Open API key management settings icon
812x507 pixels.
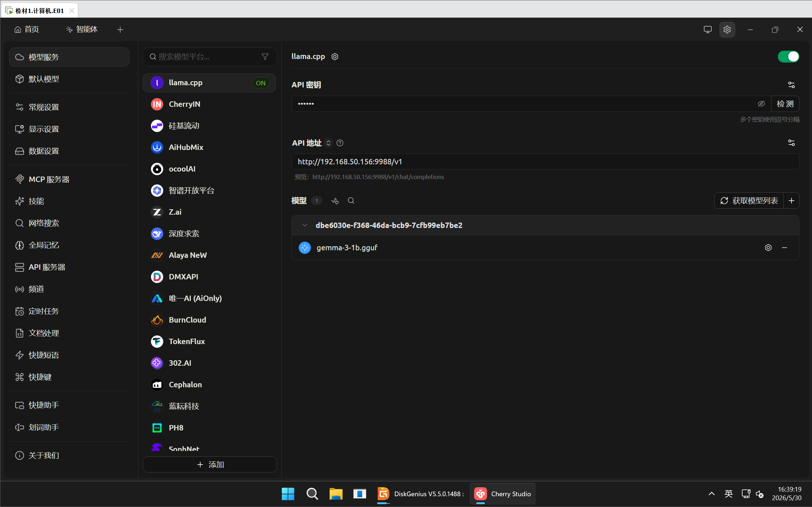coord(791,85)
